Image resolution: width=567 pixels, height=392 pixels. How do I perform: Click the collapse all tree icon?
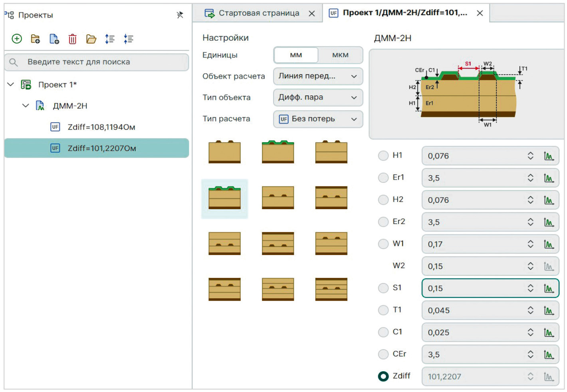(128, 39)
